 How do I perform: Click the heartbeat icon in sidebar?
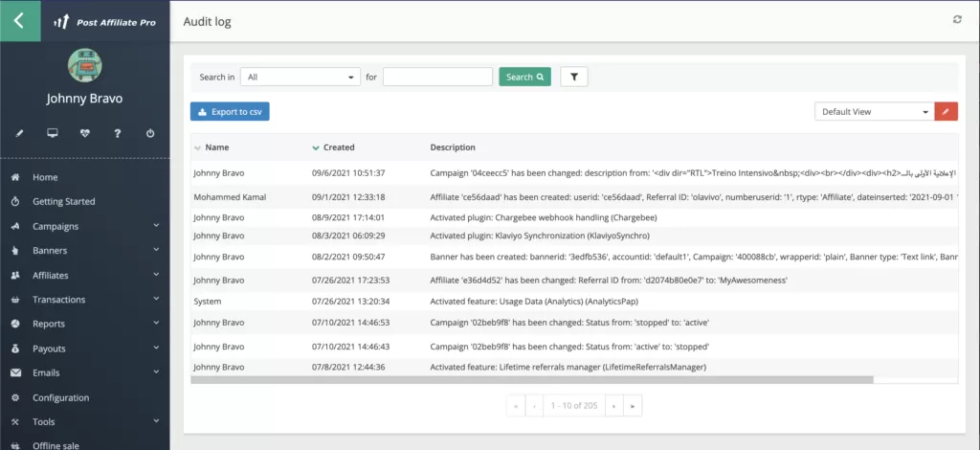[85, 133]
